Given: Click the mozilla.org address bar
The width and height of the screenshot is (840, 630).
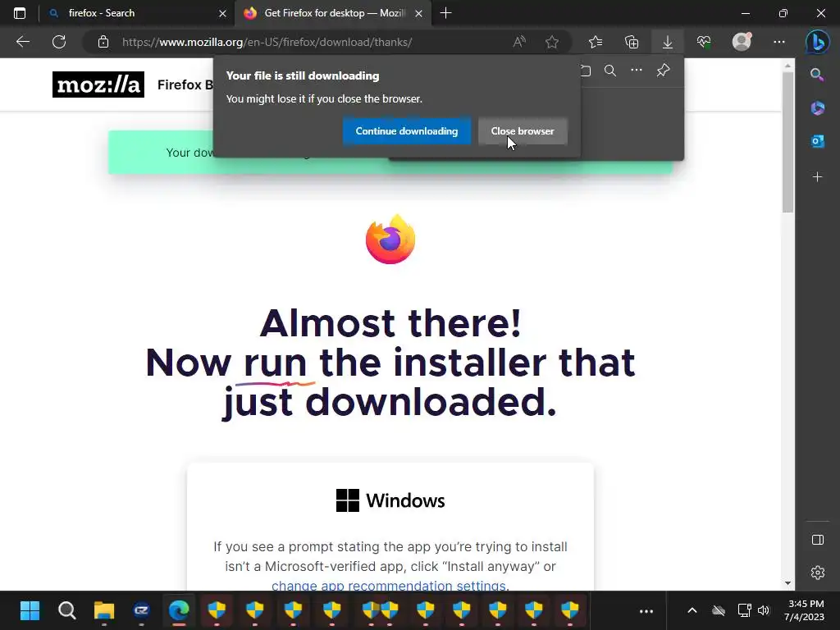Looking at the screenshot, I should pos(267,42).
